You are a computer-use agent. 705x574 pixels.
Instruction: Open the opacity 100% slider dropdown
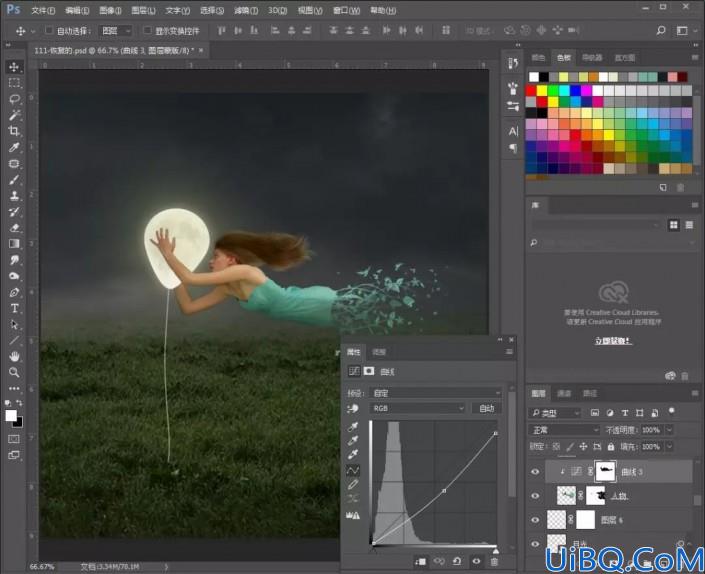click(x=669, y=430)
